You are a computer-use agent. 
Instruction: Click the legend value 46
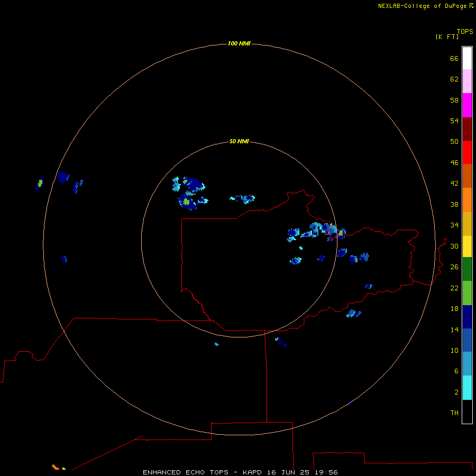[454, 163]
